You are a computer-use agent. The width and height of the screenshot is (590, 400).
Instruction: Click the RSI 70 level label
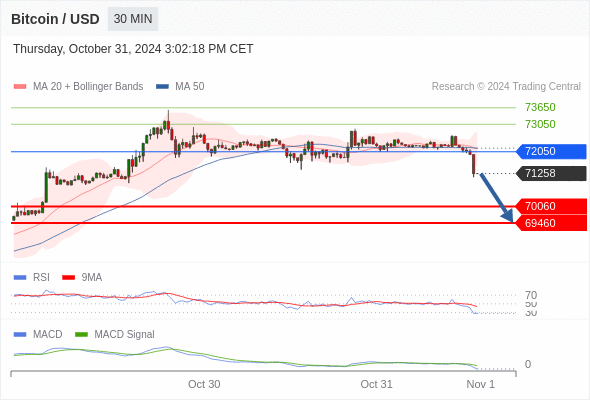[531, 295]
